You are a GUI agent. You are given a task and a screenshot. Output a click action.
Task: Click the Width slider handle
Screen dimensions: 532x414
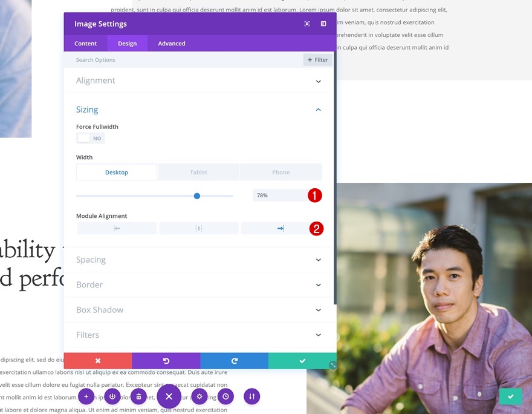click(x=197, y=196)
